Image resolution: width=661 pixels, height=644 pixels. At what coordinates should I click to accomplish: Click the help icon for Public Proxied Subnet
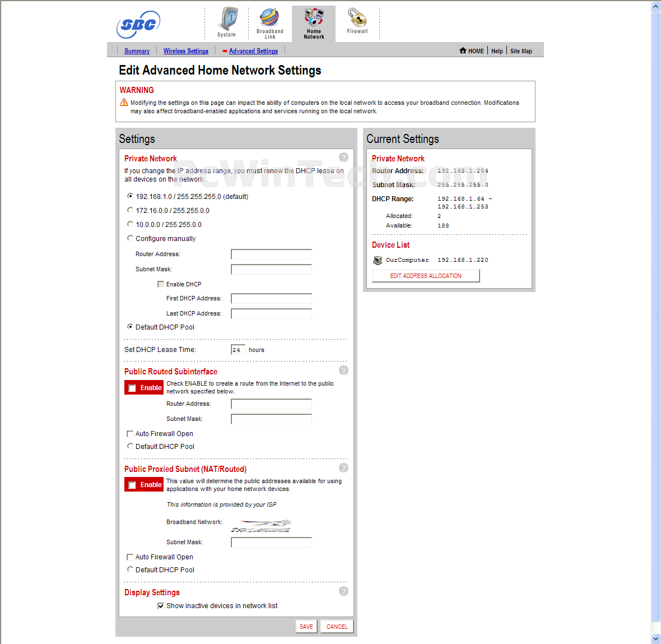tap(343, 467)
